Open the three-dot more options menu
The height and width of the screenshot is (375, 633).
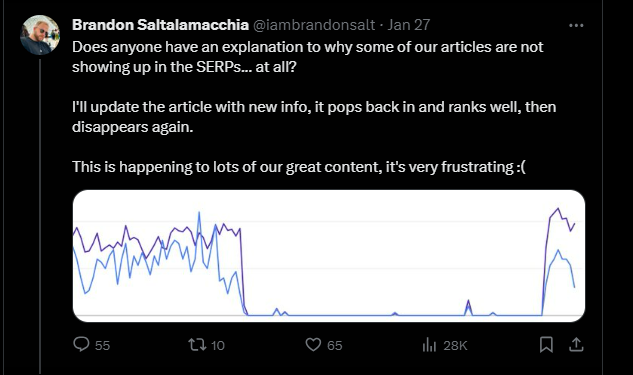pyautogui.click(x=576, y=25)
